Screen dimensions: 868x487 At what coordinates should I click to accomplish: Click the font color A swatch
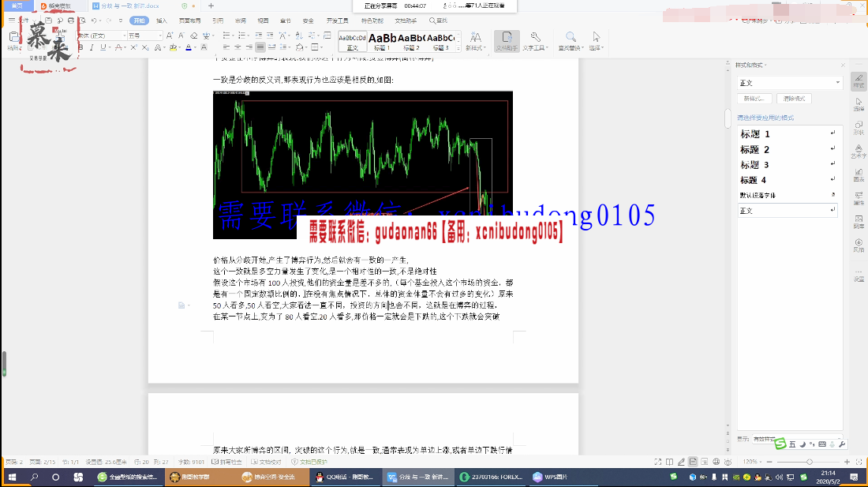[x=189, y=47]
